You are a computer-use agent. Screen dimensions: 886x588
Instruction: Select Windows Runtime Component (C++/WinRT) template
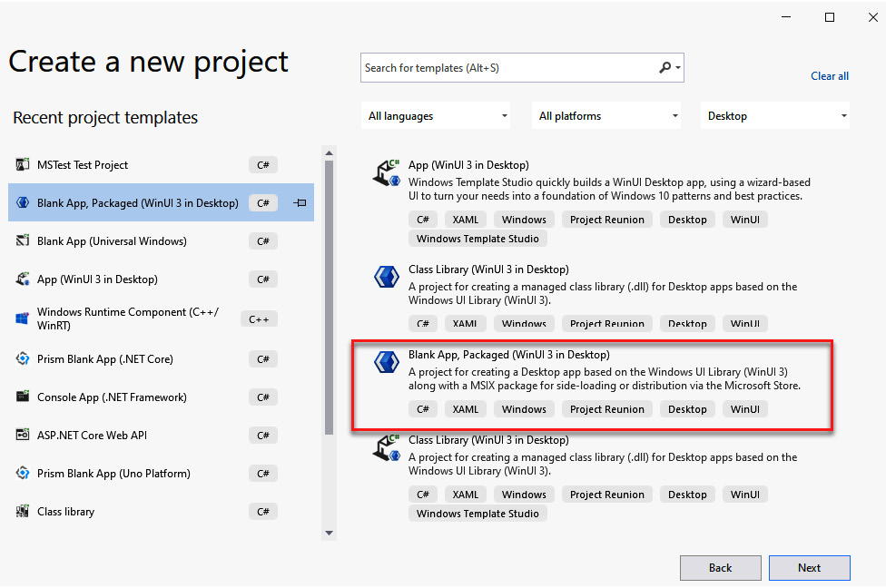(x=161, y=318)
